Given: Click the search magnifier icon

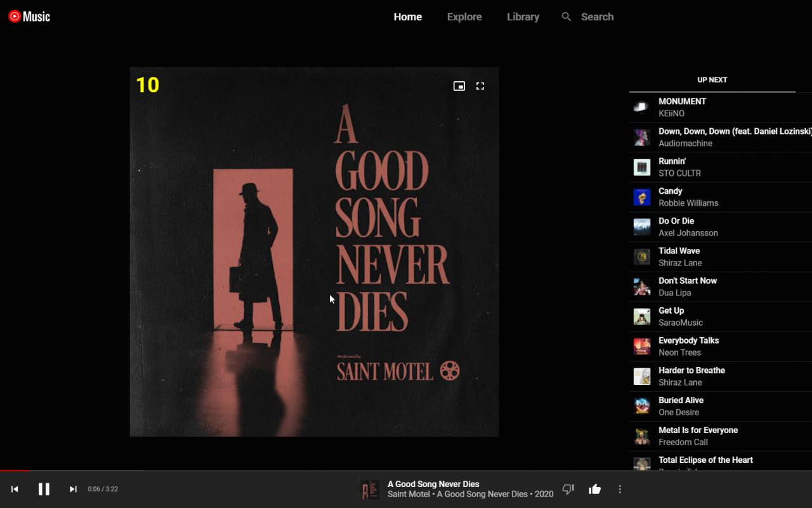Looking at the screenshot, I should (566, 17).
